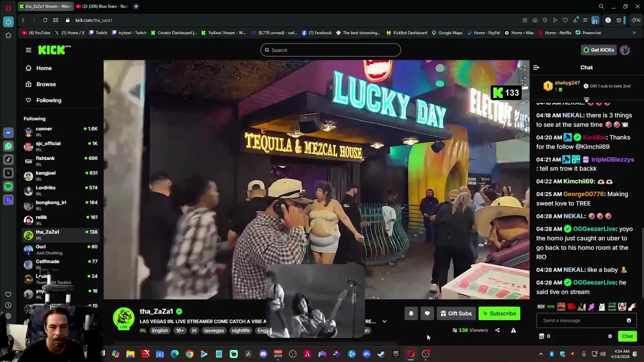Open Opera downloads icon
The height and width of the screenshot is (362, 644).
(x=575, y=20)
